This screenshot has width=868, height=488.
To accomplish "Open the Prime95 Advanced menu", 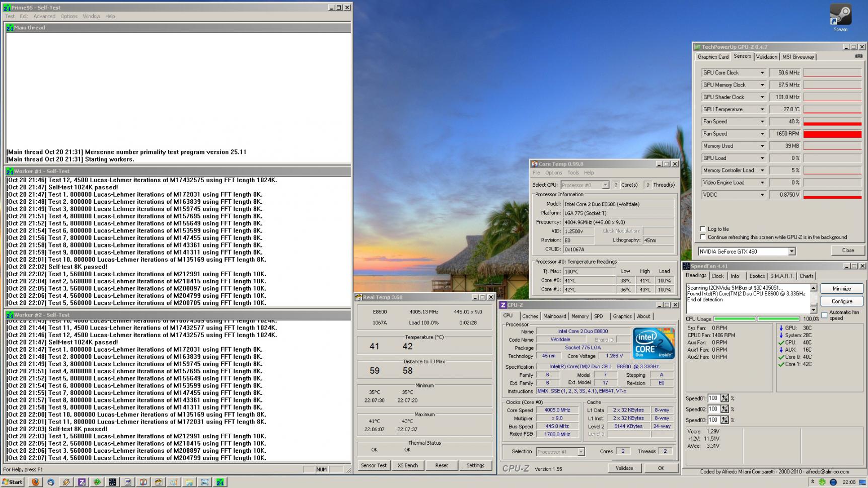I will 44,16.
